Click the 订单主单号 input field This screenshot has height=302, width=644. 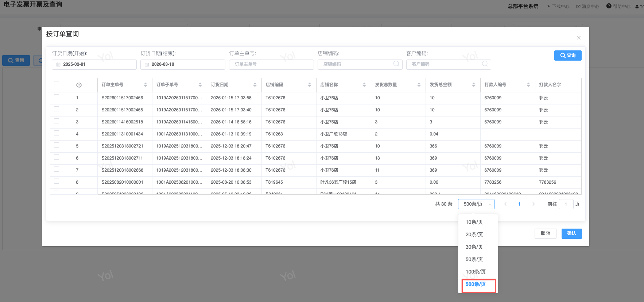(x=271, y=64)
